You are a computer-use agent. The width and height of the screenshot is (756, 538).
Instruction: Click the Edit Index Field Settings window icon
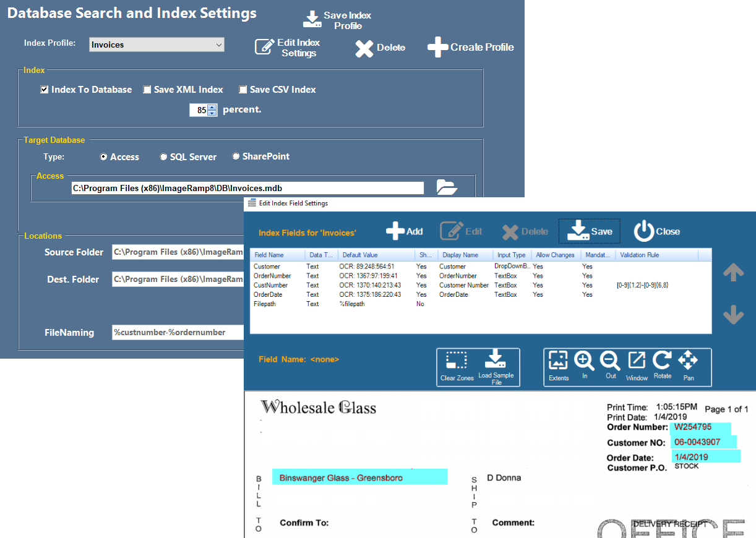(x=252, y=203)
